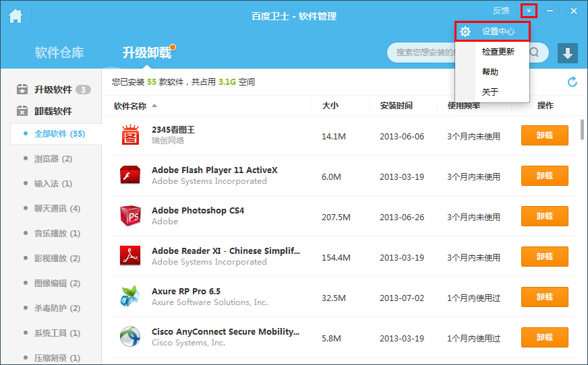This screenshot has height=365, width=588.
Task: Uninstall Adobe Photoshop CS4
Action: (x=544, y=216)
